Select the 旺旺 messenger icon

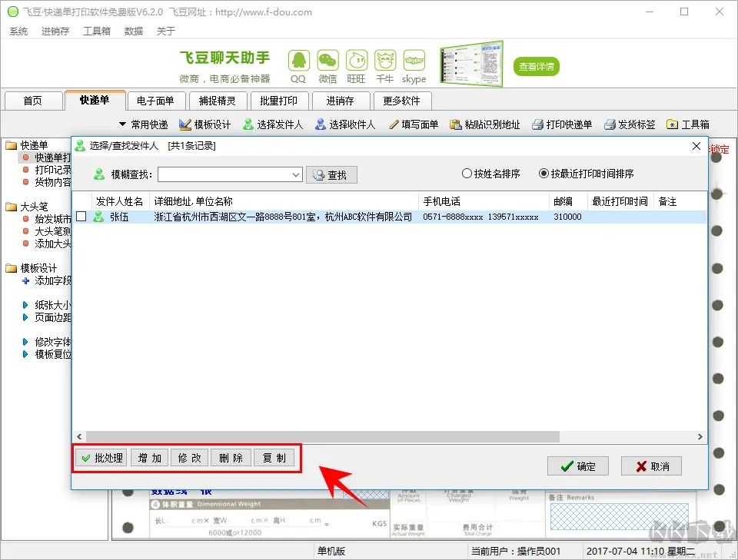point(356,60)
